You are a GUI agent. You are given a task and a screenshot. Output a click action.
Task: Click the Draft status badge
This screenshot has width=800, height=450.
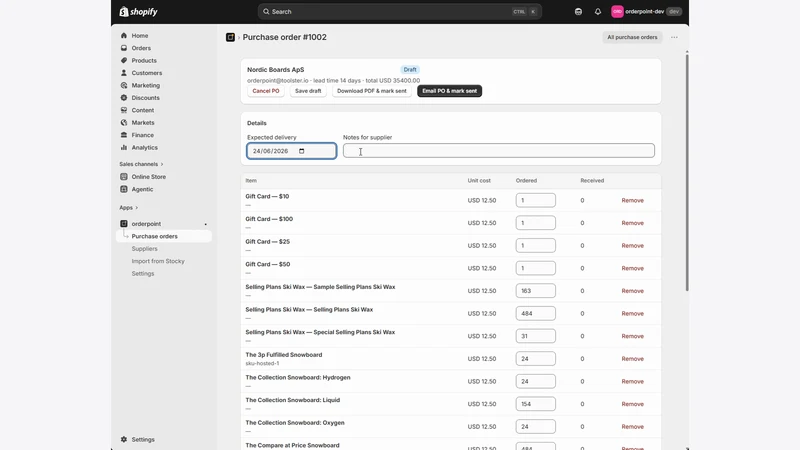(x=410, y=69)
